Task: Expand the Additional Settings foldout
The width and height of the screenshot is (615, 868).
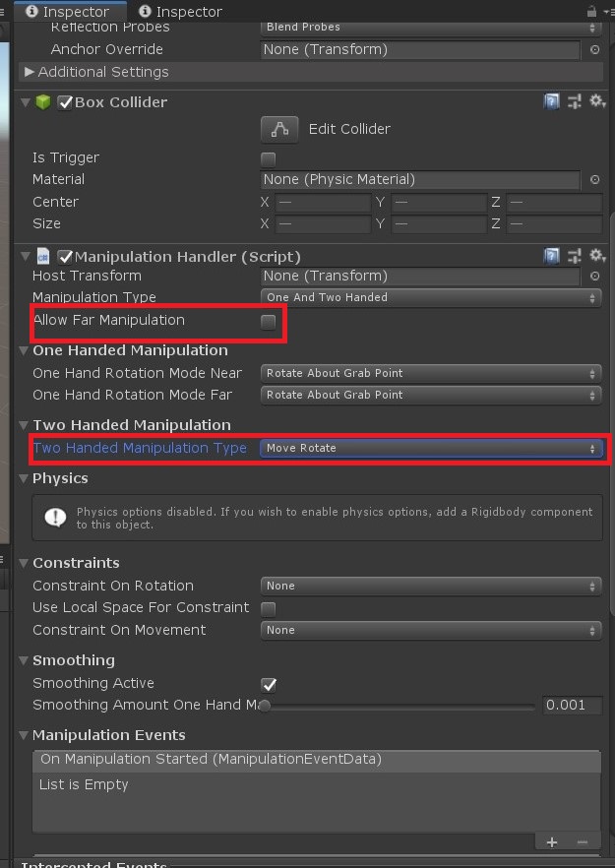Action: (30, 72)
